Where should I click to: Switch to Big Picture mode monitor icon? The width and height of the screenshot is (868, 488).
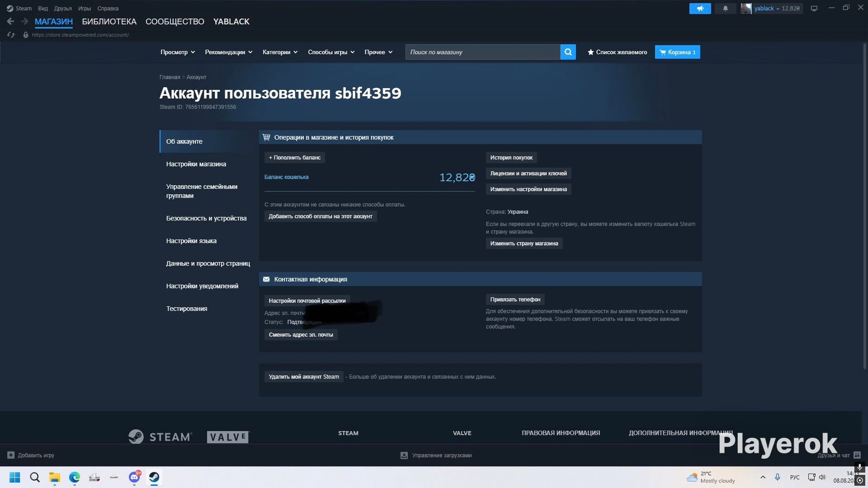point(814,8)
